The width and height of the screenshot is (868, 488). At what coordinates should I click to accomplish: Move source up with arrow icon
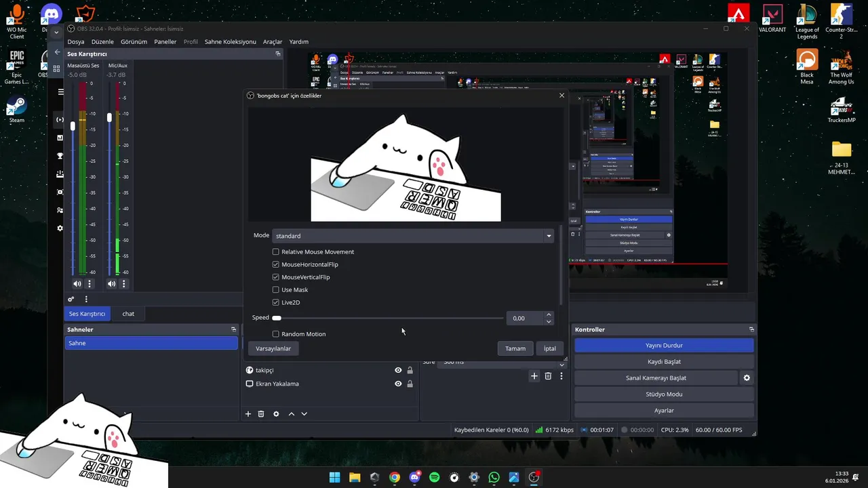pos(292,413)
